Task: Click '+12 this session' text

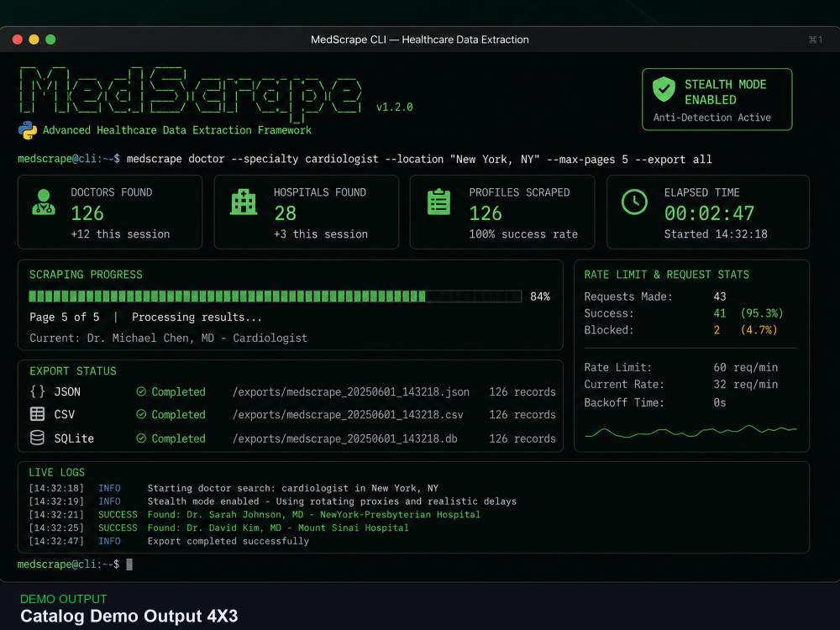Action: pyautogui.click(x=120, y=234)
